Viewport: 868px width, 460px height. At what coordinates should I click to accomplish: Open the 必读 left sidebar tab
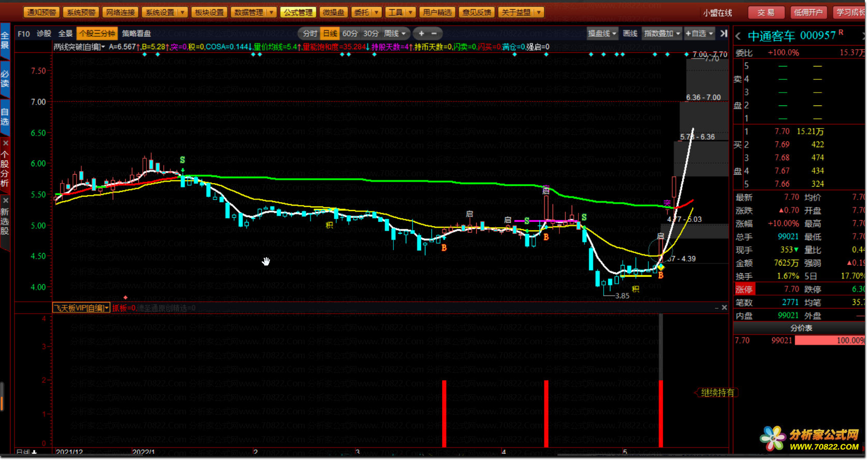point(5,79)
